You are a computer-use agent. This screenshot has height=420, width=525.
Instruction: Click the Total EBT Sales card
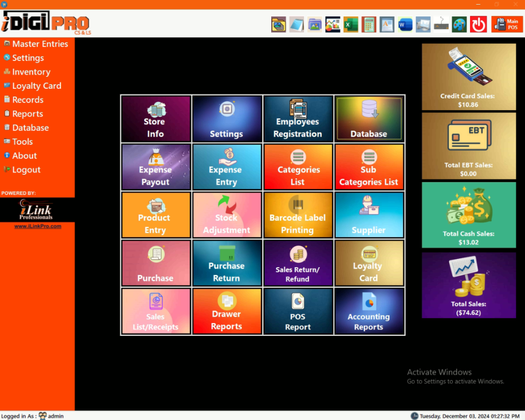coord(469,146)
